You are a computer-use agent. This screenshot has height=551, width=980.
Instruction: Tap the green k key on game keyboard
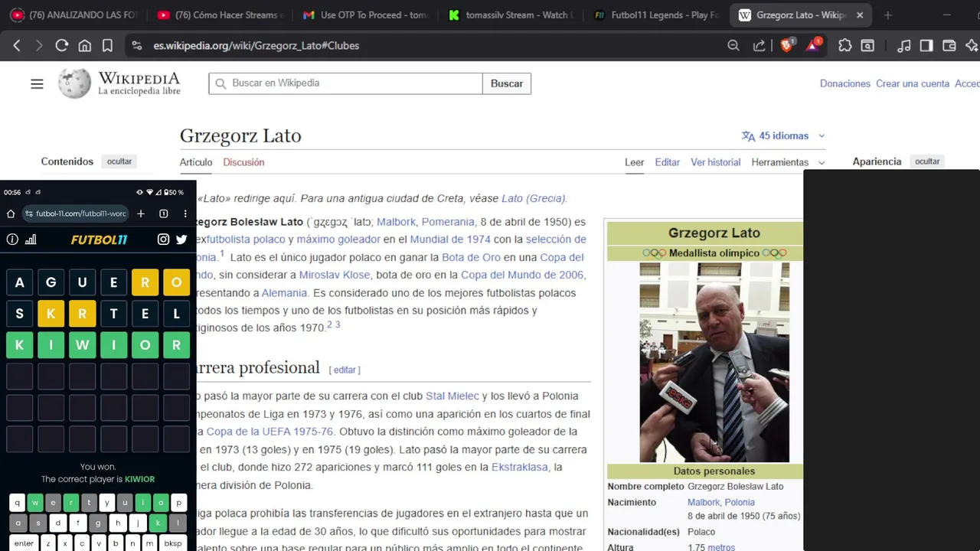click(x=158, y=523)
